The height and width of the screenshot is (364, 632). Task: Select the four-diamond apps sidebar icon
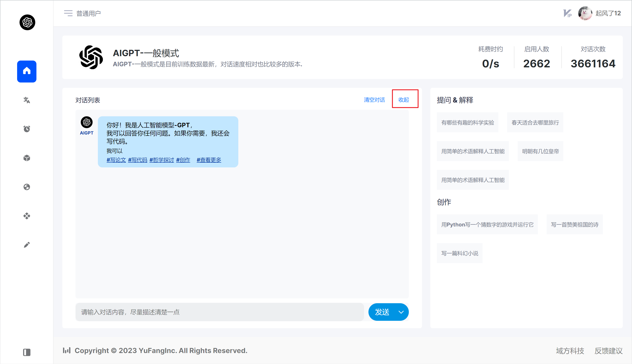[x=27, y=216]
